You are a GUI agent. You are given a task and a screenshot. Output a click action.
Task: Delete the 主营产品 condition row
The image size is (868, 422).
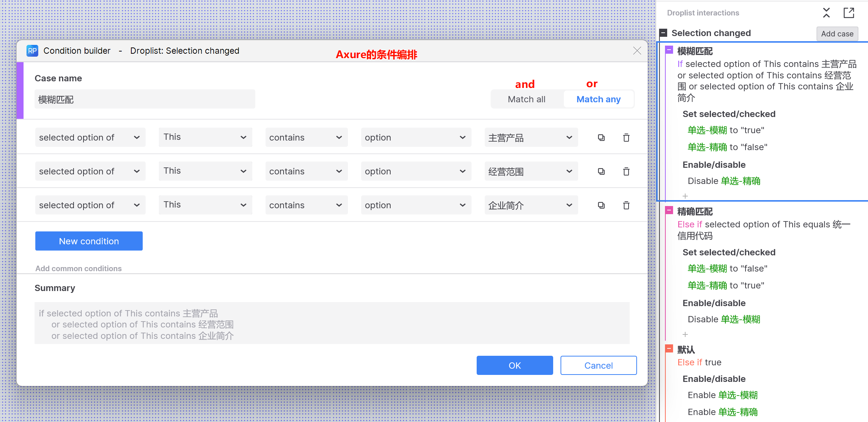click(626, 138)
